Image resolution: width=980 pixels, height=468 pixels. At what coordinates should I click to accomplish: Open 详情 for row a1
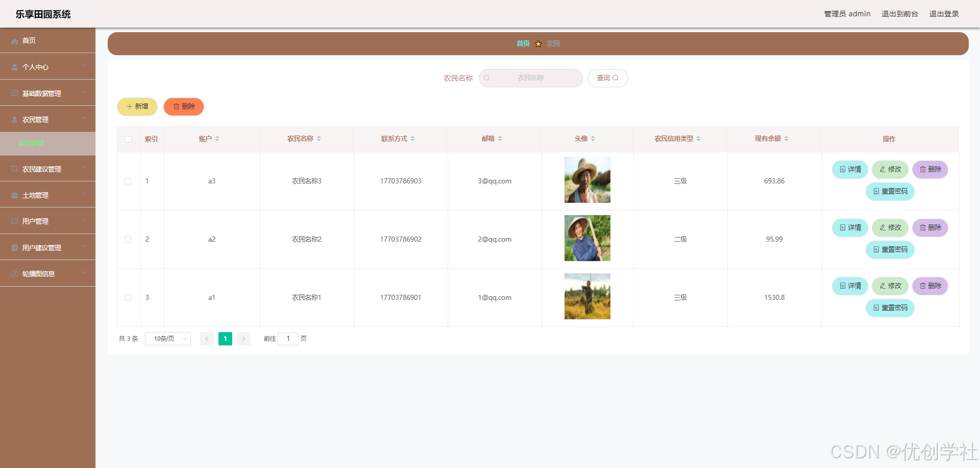point(850,286)
